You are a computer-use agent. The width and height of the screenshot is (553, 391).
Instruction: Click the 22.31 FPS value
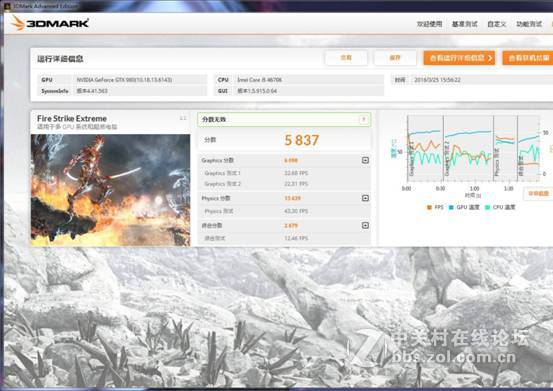click(x=296, y=184)
